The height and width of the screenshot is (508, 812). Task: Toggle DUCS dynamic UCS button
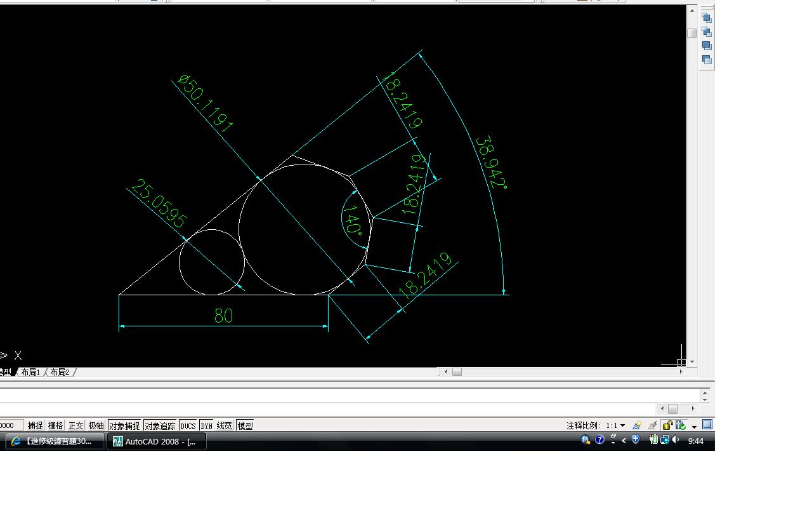[188, 425]
